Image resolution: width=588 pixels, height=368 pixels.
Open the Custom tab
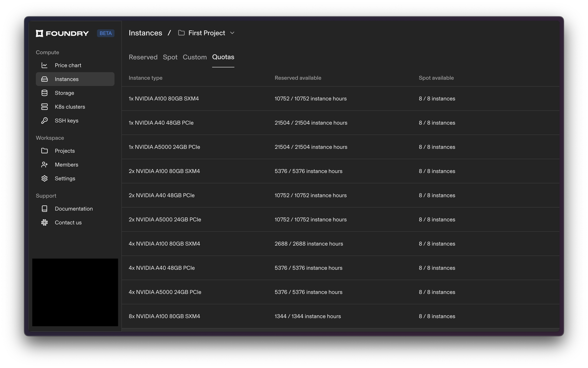(194, 57)
